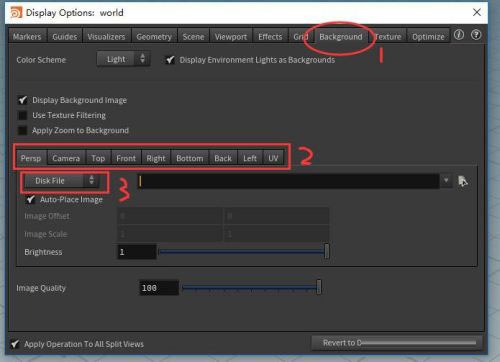Screen dimensions: 500x362
Task: Select the Camera view tab
Action: coord(66,158)
